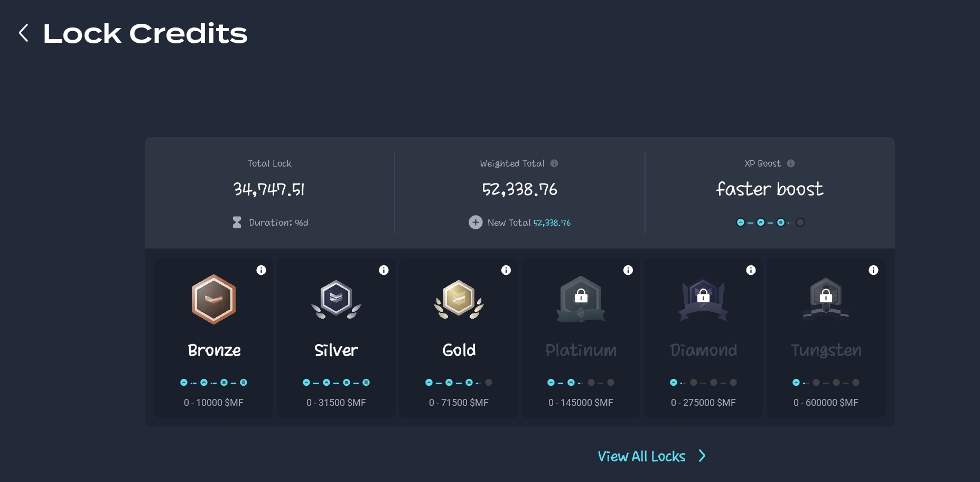980x482 pixels.
Task: Show info for the Tungsten tier
Action: 873,270
